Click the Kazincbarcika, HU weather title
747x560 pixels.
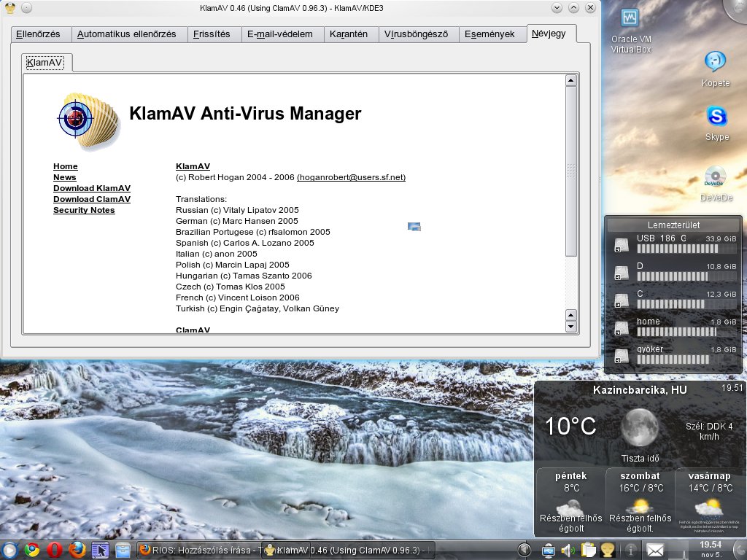640,390
